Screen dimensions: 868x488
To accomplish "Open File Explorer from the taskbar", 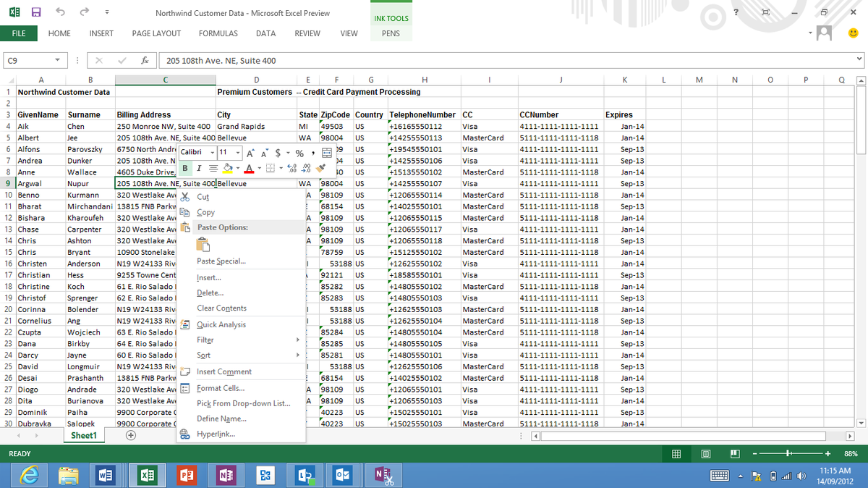I will (x=69, y=474).
